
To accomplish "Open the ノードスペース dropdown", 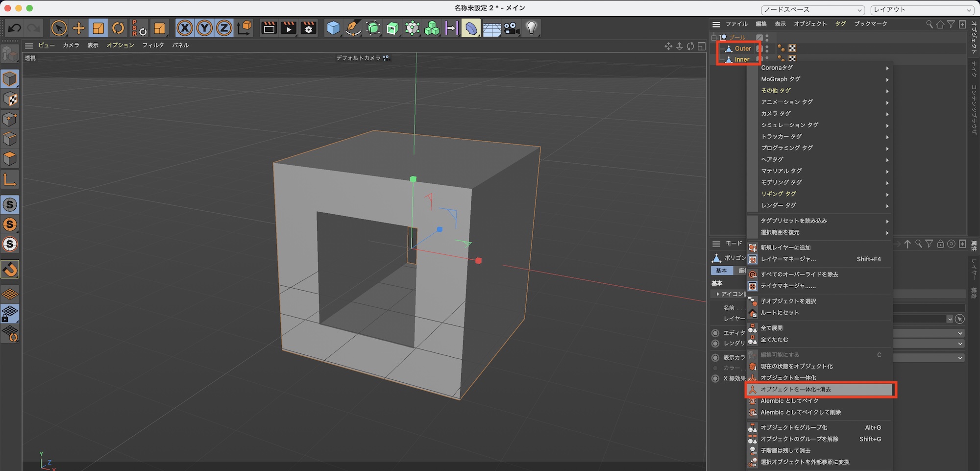I will click(x=812, y=10).
